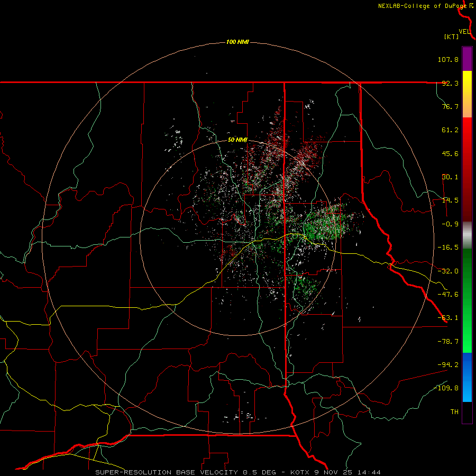Image resolution: width=476 pixels, height=476 pixels.
Task: Click the bright red segment of the color bar
Action: [467, 130]
